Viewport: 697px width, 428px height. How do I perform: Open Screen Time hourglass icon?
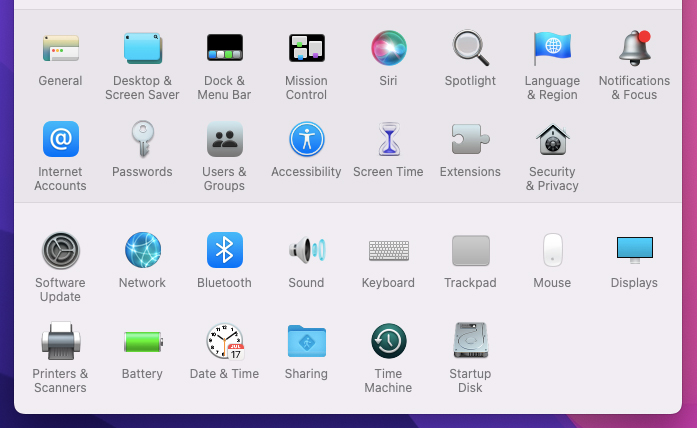(389, 139)
